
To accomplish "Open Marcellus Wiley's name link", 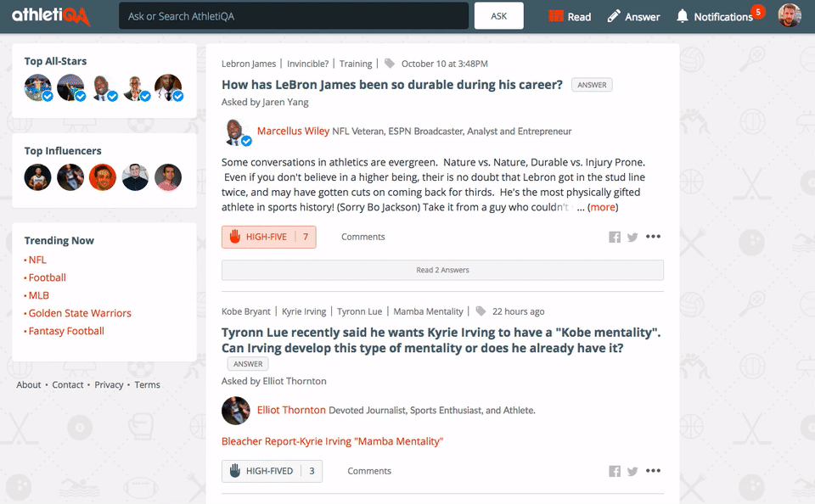I will coord(293,131).
